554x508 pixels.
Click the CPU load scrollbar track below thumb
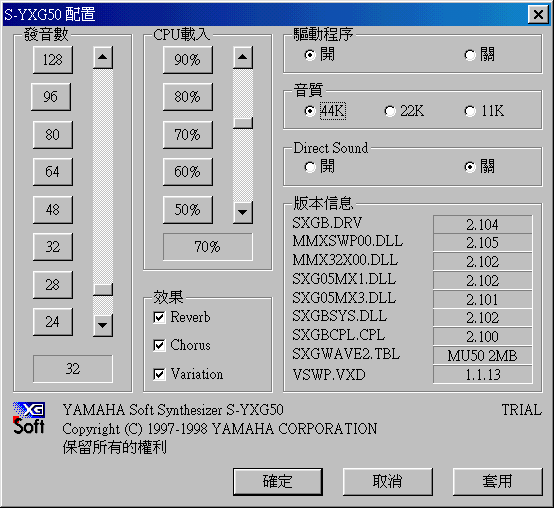coord(243,165)
